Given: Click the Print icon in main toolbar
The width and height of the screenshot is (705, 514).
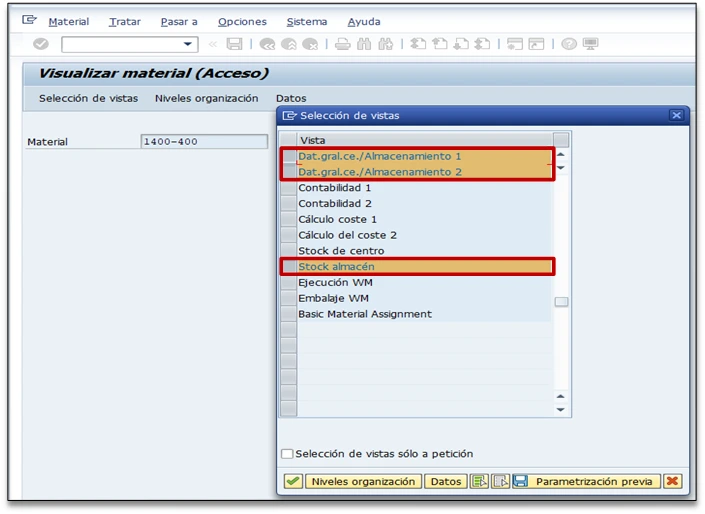Looking at the screenshot, I should 343,44.
